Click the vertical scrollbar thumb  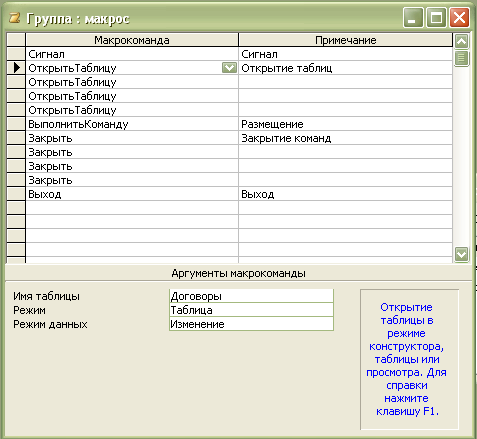click(461, 58)
